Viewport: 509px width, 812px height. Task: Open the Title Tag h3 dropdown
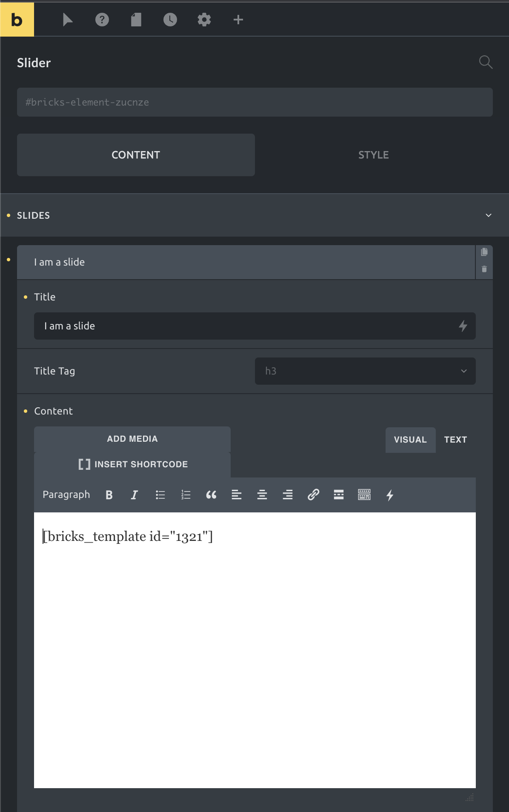[365, 371]
